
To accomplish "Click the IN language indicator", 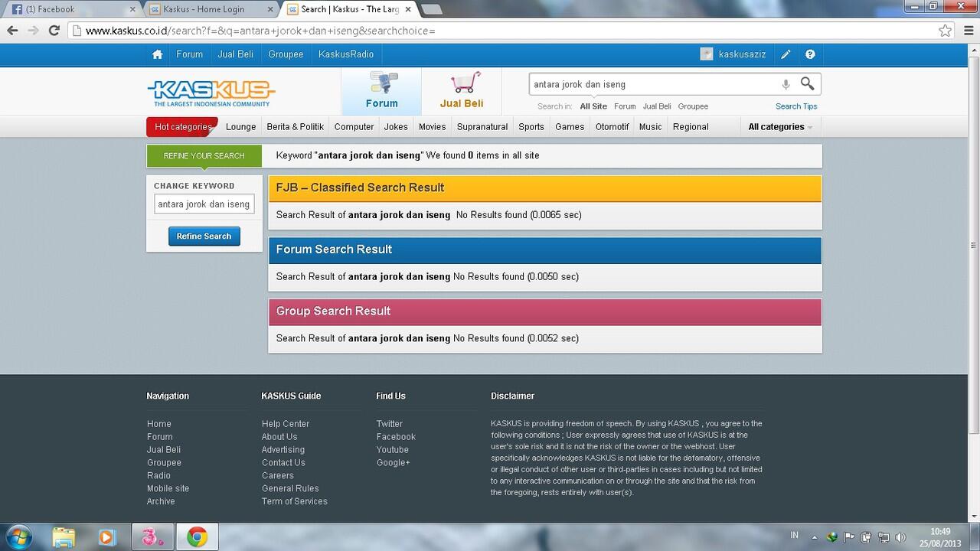I will (794, 535).
